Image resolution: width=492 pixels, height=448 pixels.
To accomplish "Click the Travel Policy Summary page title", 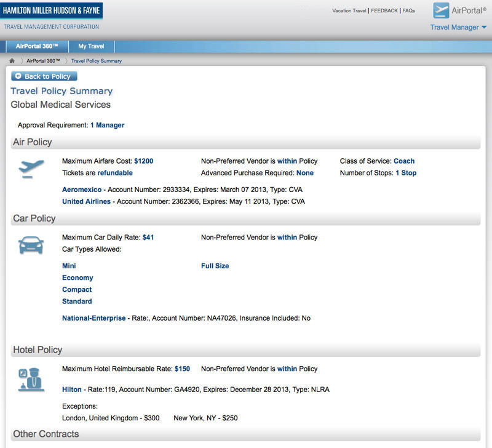I will point(61,91).
